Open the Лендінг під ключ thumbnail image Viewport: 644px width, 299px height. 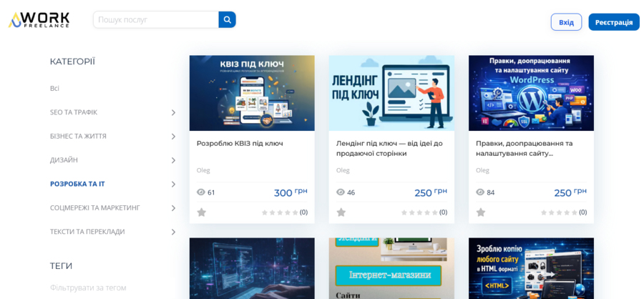pyautogui.click(x=391, y=93)
